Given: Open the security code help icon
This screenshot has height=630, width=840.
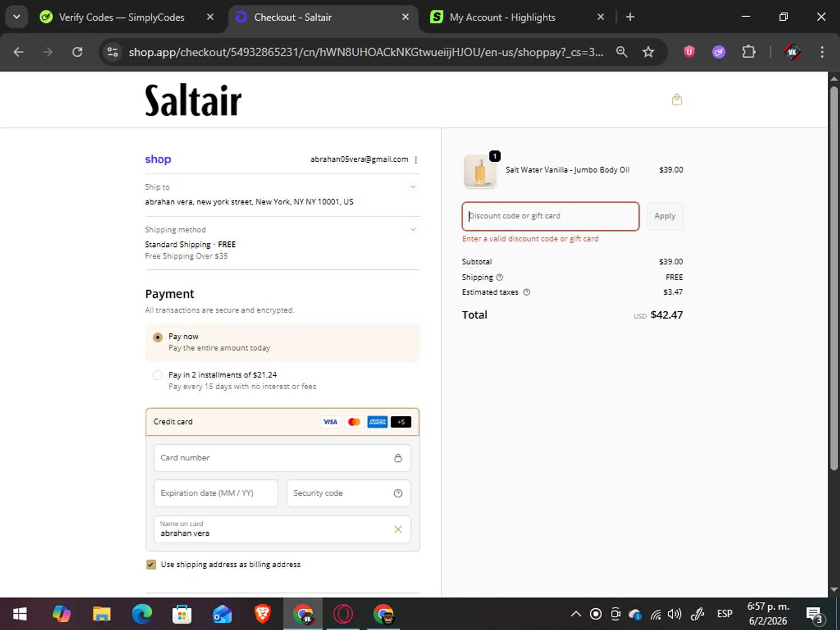Looking at the screenshot, I should pos(398,493).
